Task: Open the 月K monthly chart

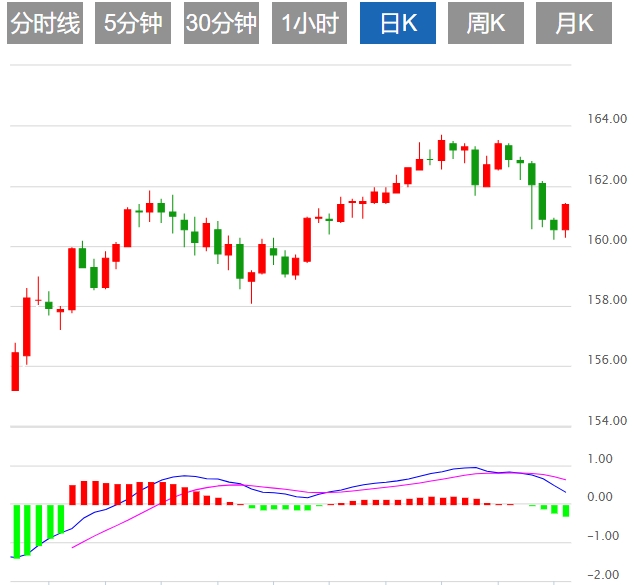Action: pyautogui.click(x=573, y=24)
